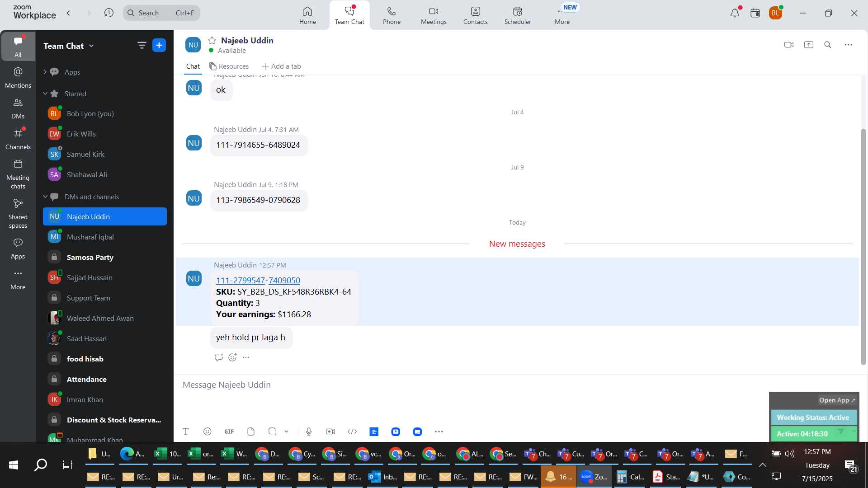This screenshot has width=868, height=488.
Task: Open chat with Musharaf Iqbal
Action: pos(105,237)
